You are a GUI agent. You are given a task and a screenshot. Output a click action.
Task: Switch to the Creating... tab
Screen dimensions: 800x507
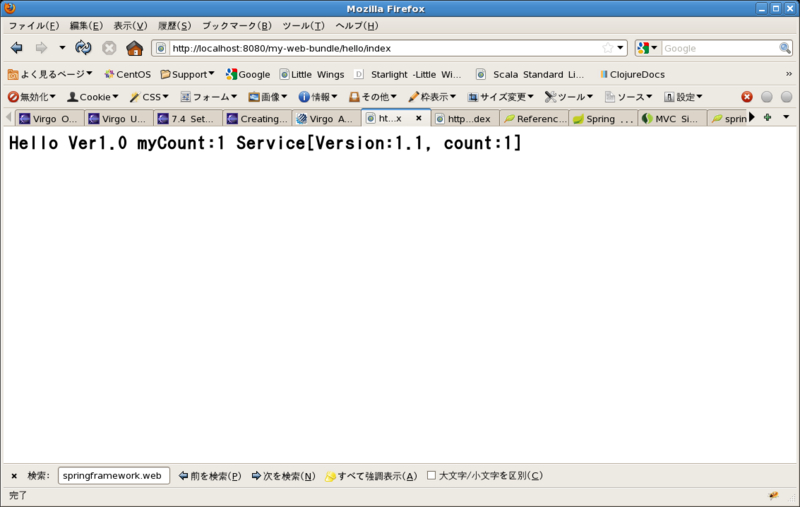(257, 119)
